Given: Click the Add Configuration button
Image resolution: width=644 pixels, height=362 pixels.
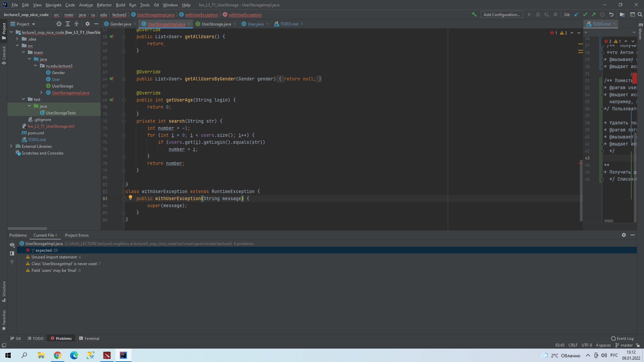Looking at the screenshot, I should click(502, 14).
